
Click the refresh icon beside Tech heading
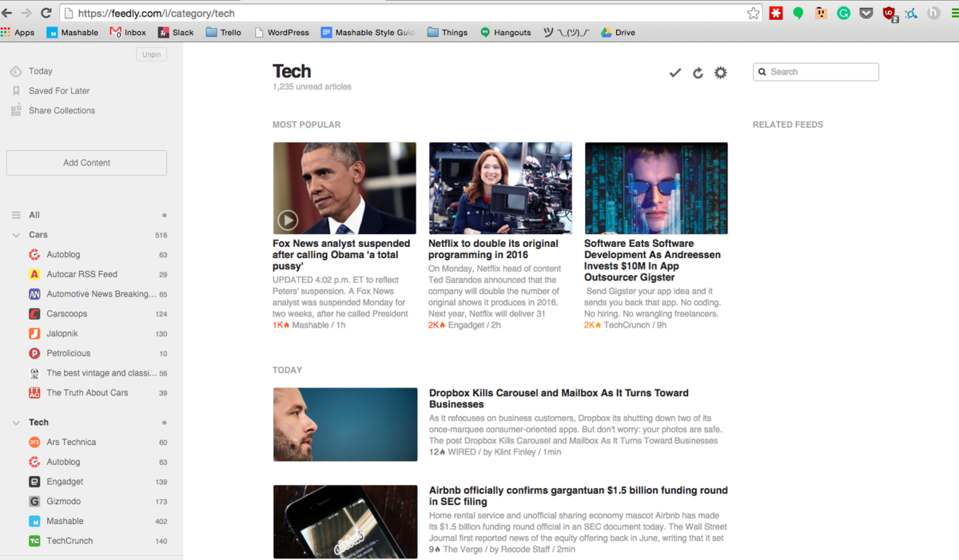pyautogui.click(x=698, y=73)
